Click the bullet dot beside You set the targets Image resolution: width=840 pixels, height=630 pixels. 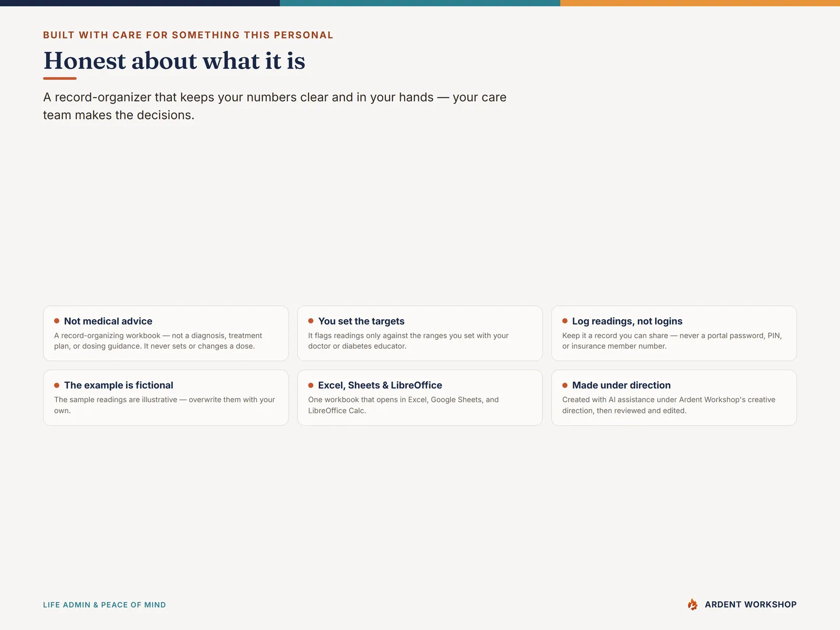(x=311, y=321)
